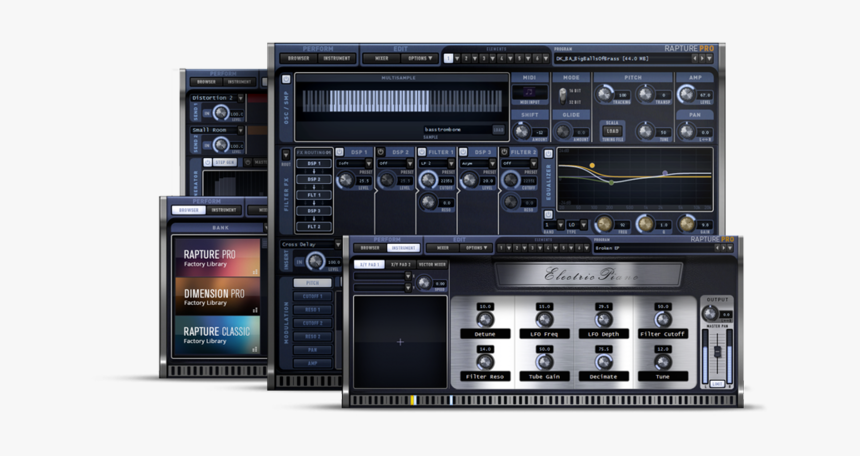Click Scala Load tuning file button
860x456 pixels.
(x=612, y=131)
